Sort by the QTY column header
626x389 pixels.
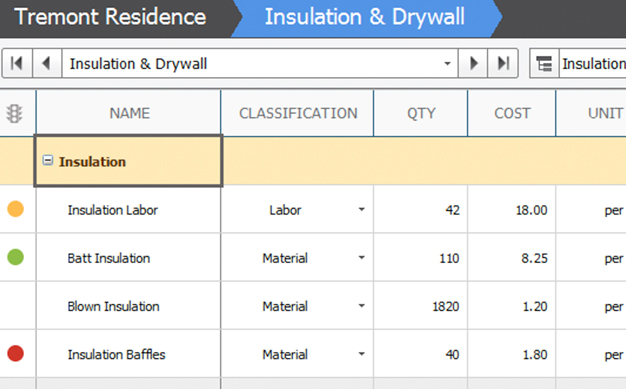(421, 113)
